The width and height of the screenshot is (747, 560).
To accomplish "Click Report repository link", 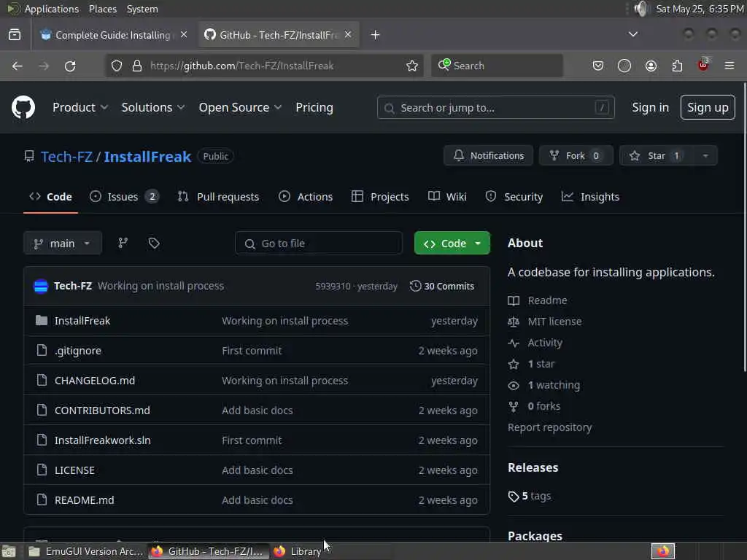I will pos(550,427).
